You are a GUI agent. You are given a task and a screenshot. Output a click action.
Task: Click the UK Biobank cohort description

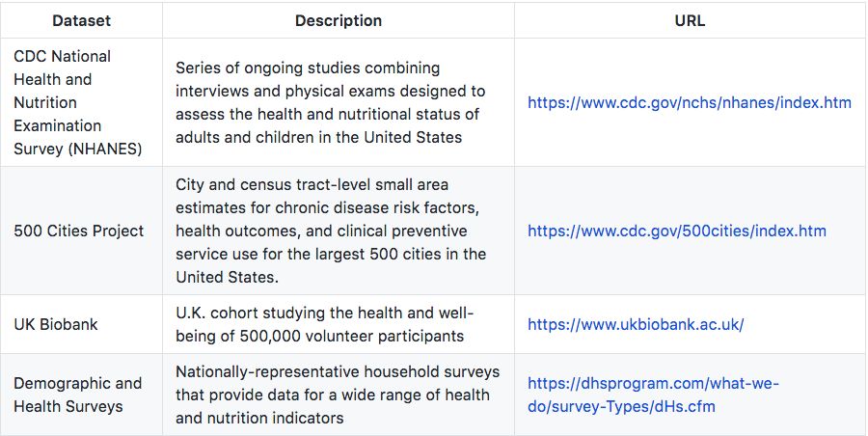point(325,324)
